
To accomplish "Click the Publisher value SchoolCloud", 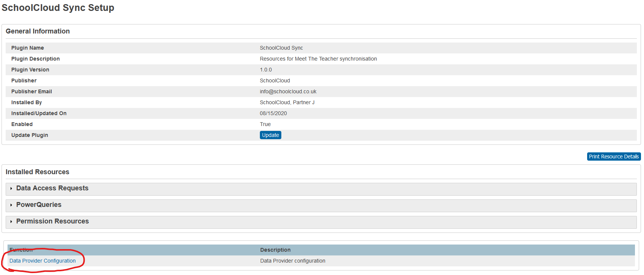I will pyautogui.click(x=275, y=81).
